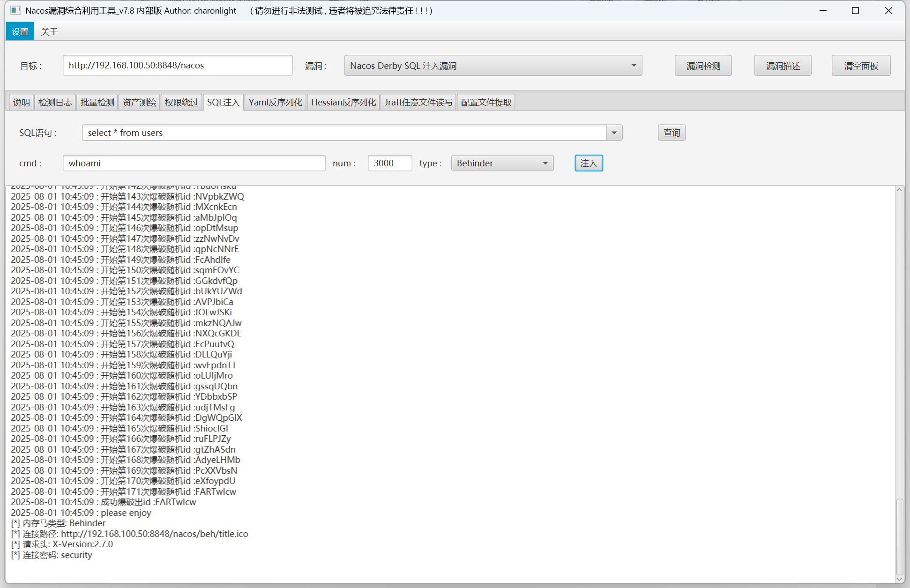
Task: Click the 目标 URL input field
Action: pos(178,66)
